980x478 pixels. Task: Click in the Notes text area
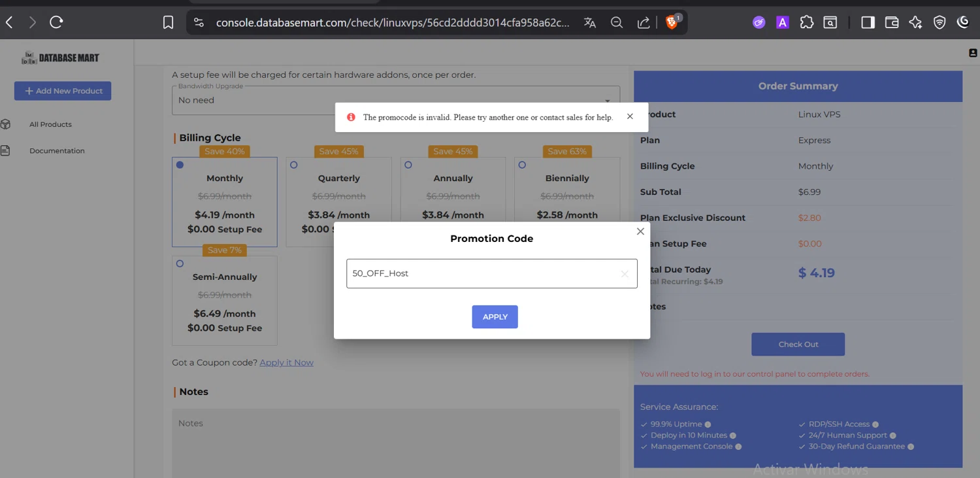click(x=396, y=443)
